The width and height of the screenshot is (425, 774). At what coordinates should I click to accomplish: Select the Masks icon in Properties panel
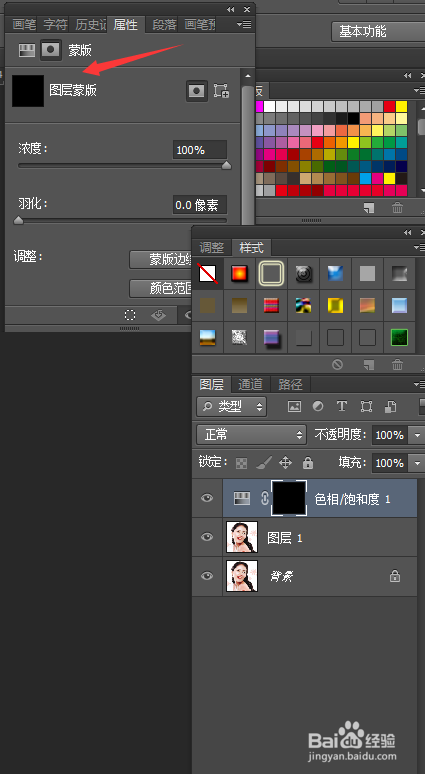click(x=51, y=50)
